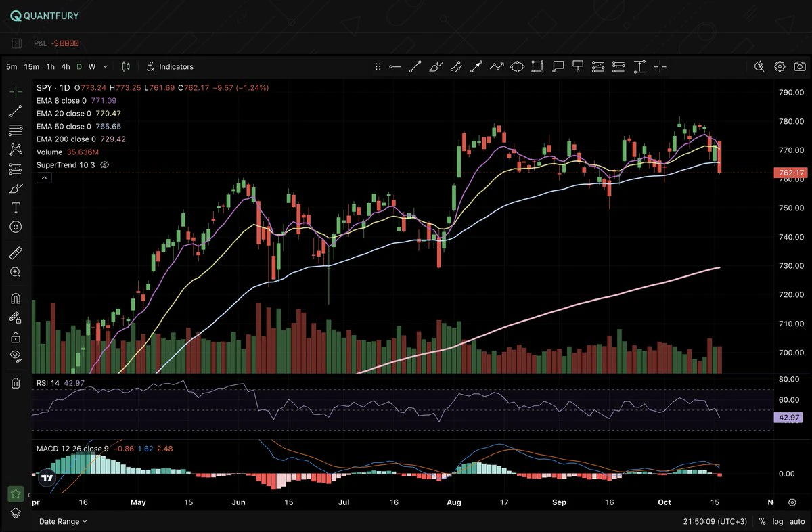812x532 pixels.
Task: Expand the side panel toggle beside P&L
Action: coord(17,43)
